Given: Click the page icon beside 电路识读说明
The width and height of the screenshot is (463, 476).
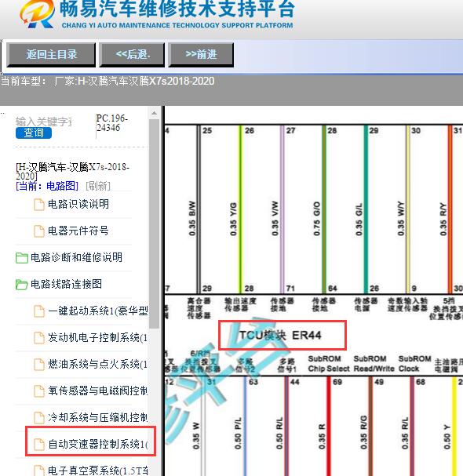Looking at the screenshot, I should pos(39,205).
